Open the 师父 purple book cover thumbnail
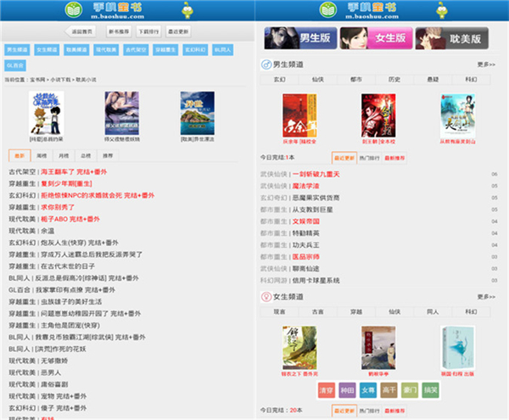Screen dimensions: 509x420 click(x=121, y=113)
